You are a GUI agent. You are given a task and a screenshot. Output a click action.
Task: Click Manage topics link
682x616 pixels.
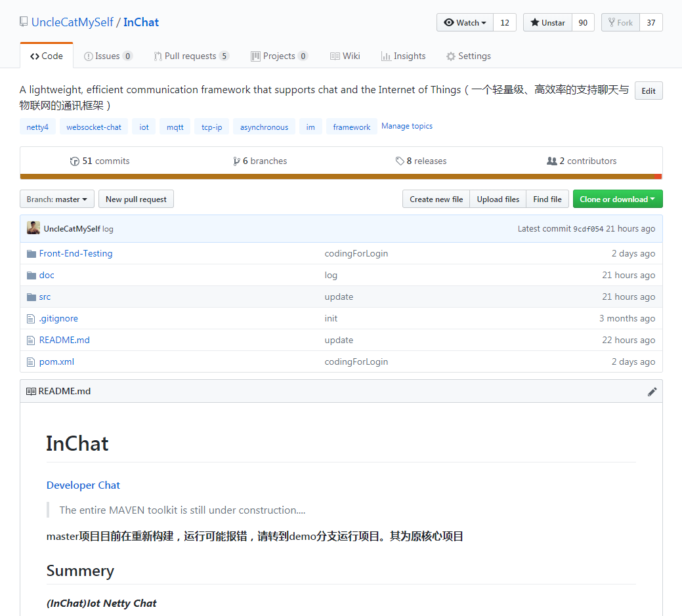pos(407,126)
